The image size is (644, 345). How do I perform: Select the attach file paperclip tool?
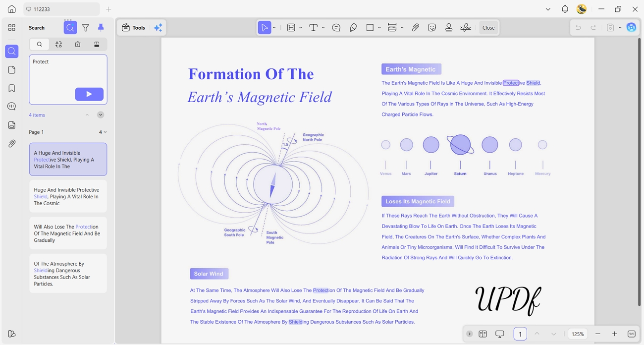(x=416, y=28)
